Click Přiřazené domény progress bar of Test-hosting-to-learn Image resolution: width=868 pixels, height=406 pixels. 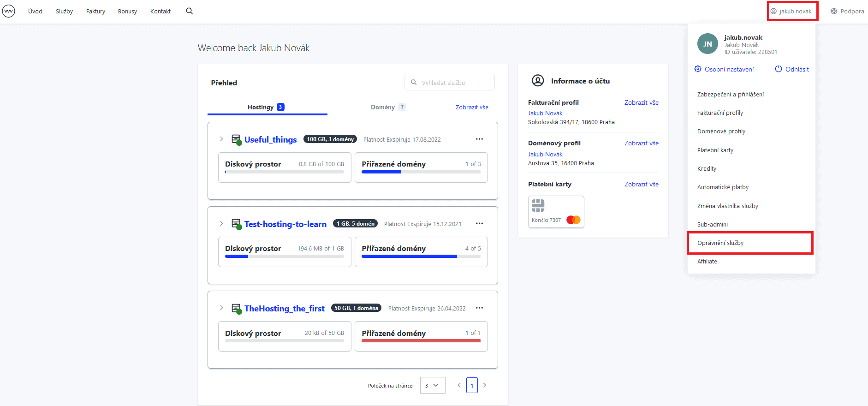tap(421, 256)
